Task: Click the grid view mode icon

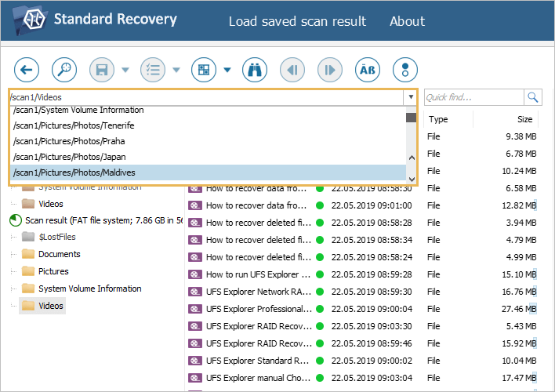Action: pyautogui.click(x=204, y=70)
